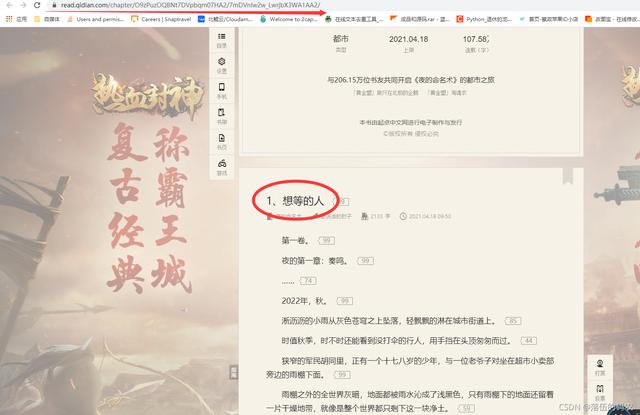Screen dimensions: 640x415
Task: Open the yellow bookmark folder after 应用
Action: pos(47,19)
